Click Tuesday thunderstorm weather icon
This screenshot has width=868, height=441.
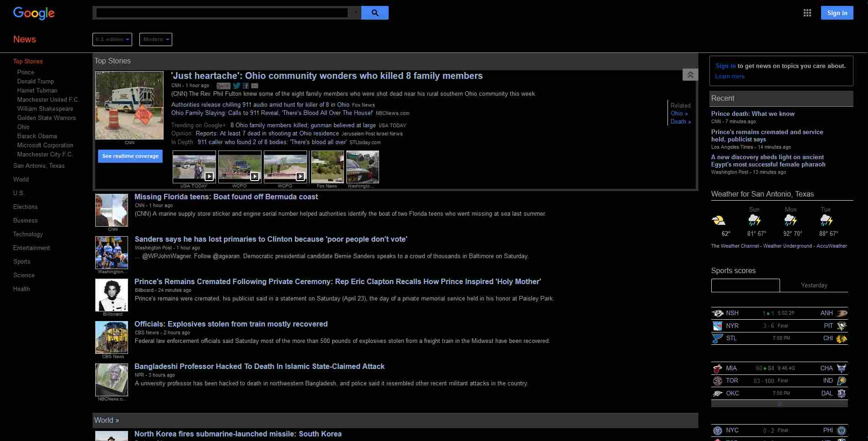point(827,221)
